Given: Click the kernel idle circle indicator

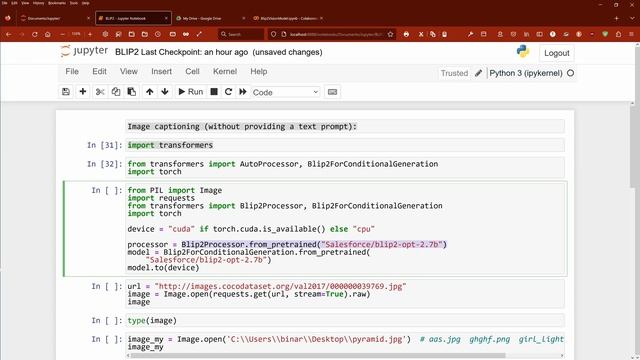Looking at the screenshot, I should point(571,73).
